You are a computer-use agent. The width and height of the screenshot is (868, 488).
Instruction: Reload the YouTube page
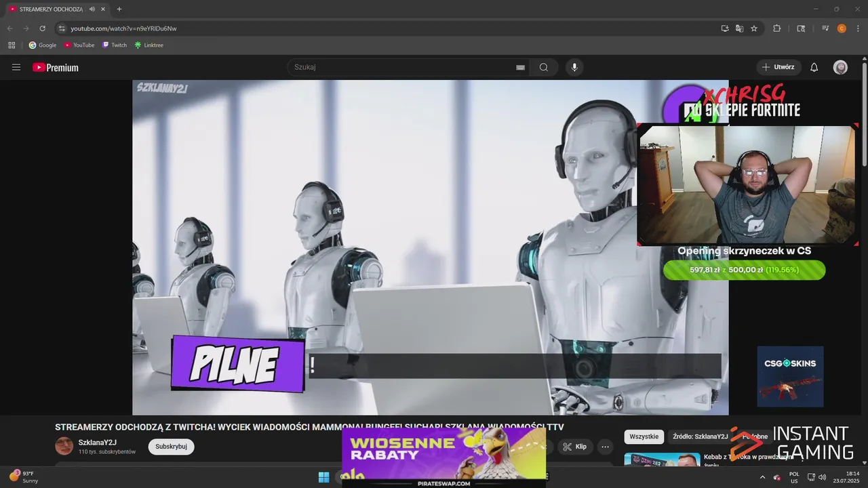[x=42, y=28]
